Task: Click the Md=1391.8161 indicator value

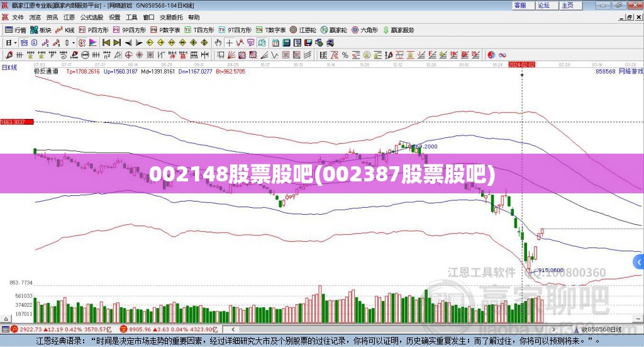Action: point(158,72)
